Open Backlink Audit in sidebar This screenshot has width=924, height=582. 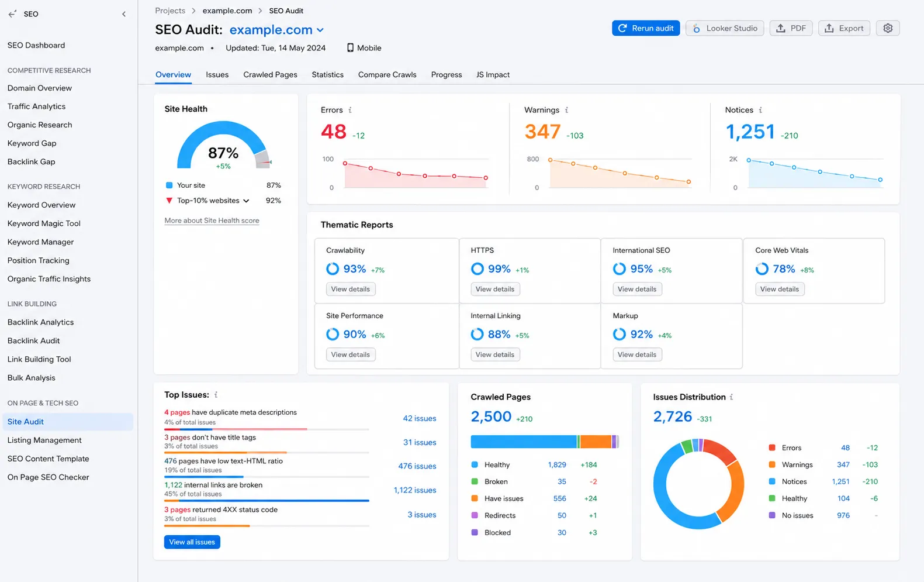(34, 340)
